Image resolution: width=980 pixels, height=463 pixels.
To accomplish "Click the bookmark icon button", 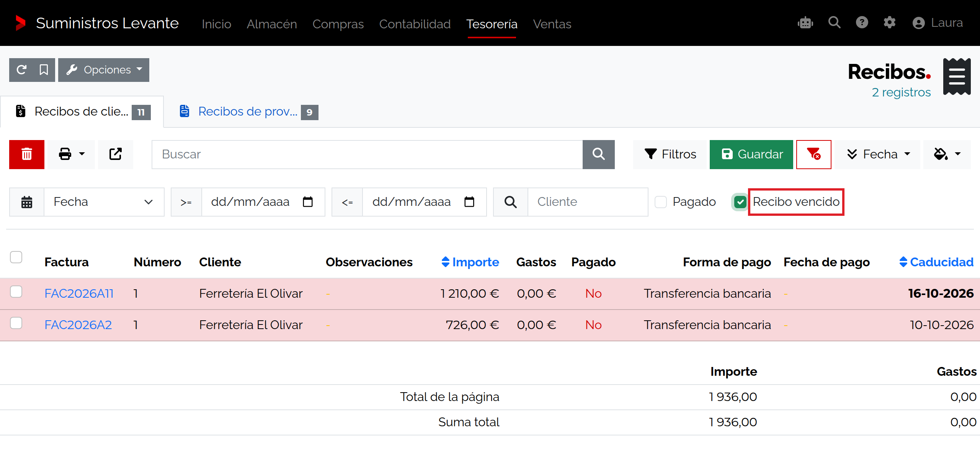I will [x=44, y=70].
